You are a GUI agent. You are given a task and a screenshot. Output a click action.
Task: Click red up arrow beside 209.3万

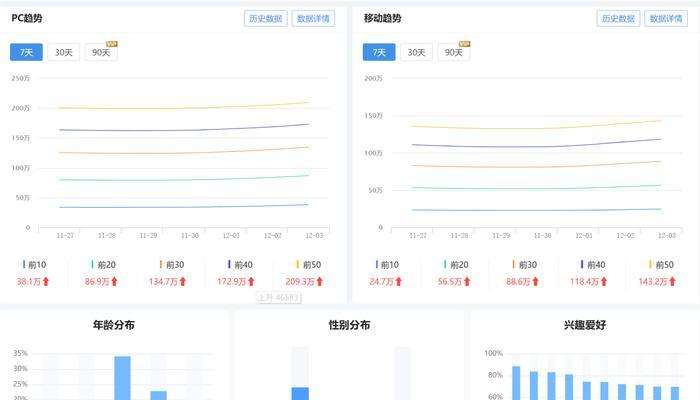(319, 282)
